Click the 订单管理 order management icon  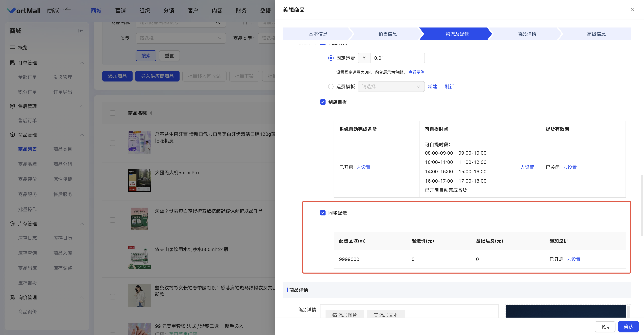tap(12, 63)
